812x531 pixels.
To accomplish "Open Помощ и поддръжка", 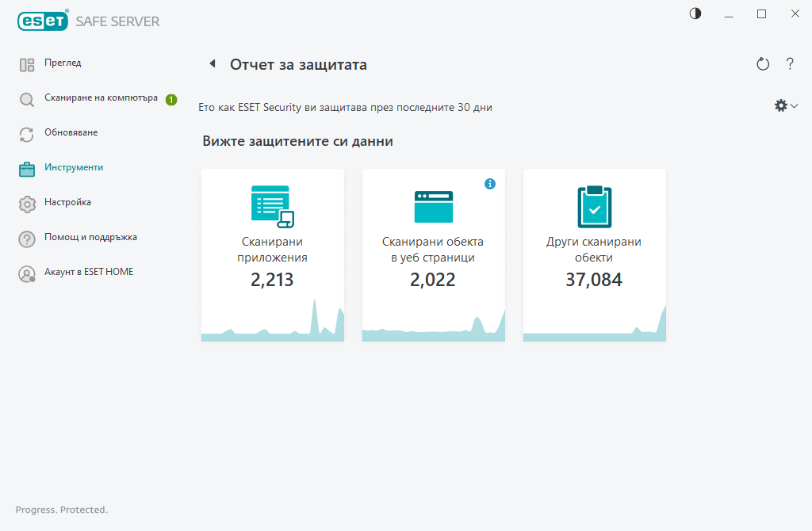I will [90, 238].
